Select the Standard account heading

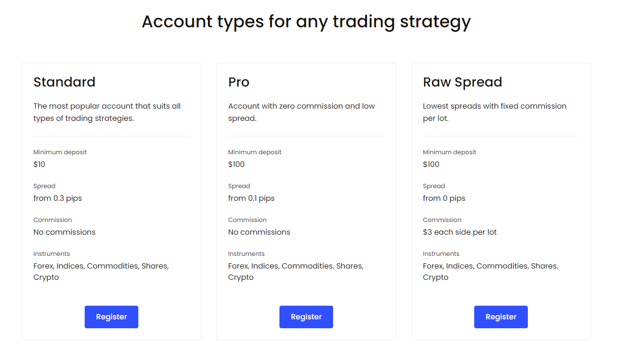[64, 82]
